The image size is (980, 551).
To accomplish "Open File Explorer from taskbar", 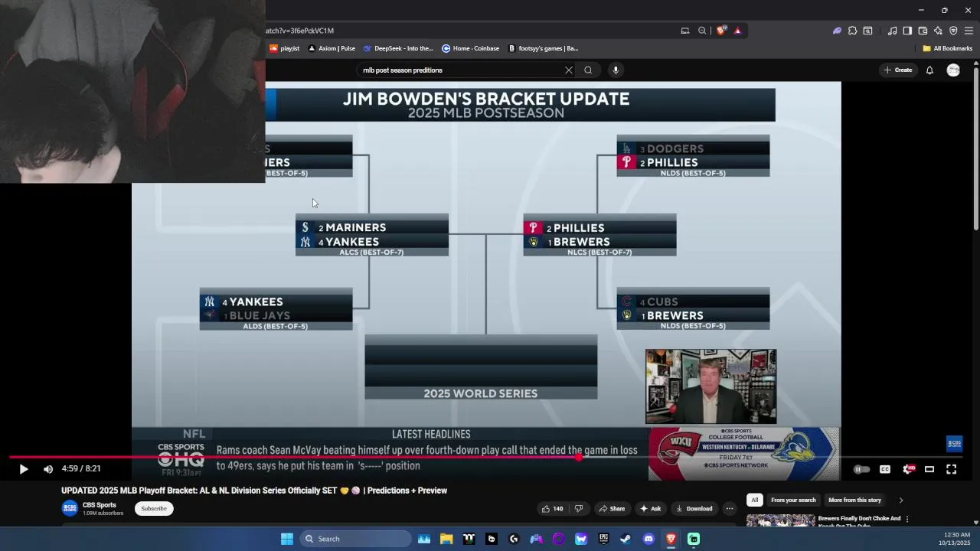I will coord(446,539).
